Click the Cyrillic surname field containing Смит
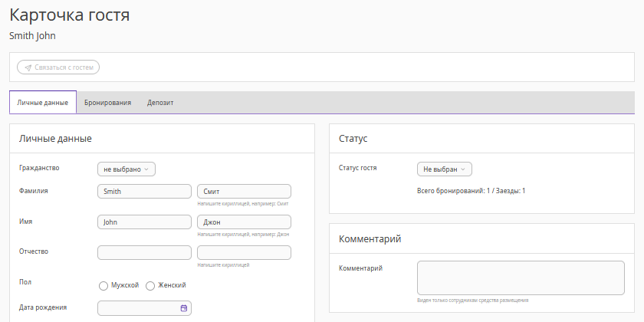This screenshot has height=322, width=644. pyautogui.click(x=244, y=192)
